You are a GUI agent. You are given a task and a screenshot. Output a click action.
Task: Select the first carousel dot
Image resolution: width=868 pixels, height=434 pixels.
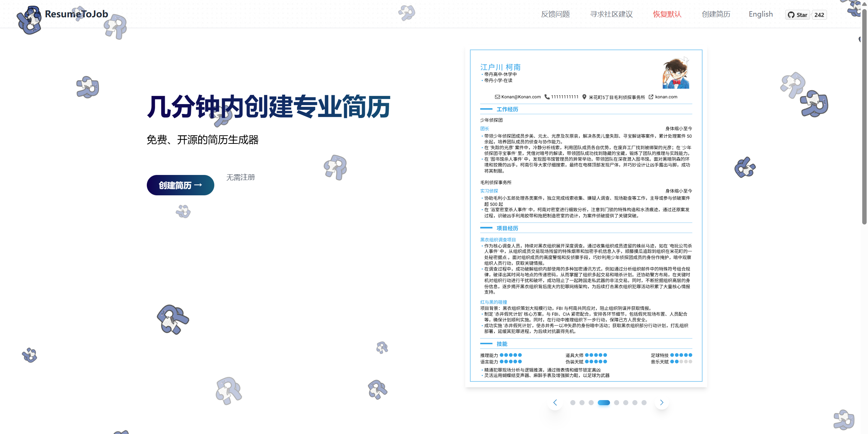pos(573,403)
